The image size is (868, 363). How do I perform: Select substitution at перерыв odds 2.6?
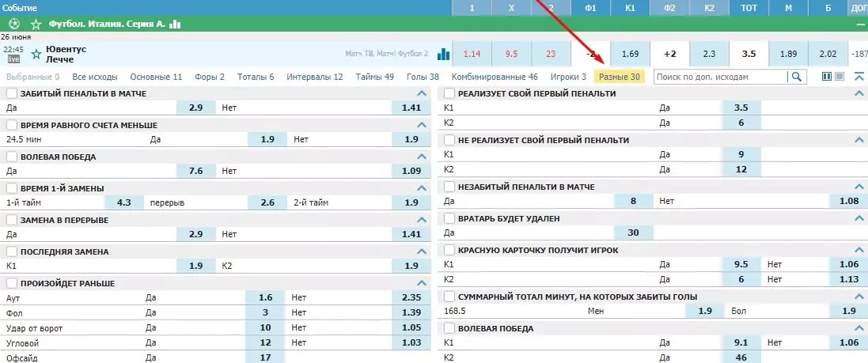(x=268, y=202)
